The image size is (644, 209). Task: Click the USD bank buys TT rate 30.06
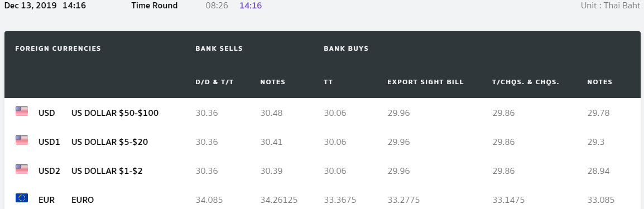coord(335,113)
